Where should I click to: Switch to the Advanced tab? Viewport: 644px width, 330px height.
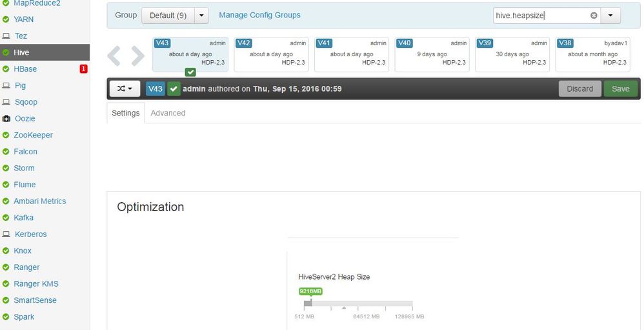[168, 113]
